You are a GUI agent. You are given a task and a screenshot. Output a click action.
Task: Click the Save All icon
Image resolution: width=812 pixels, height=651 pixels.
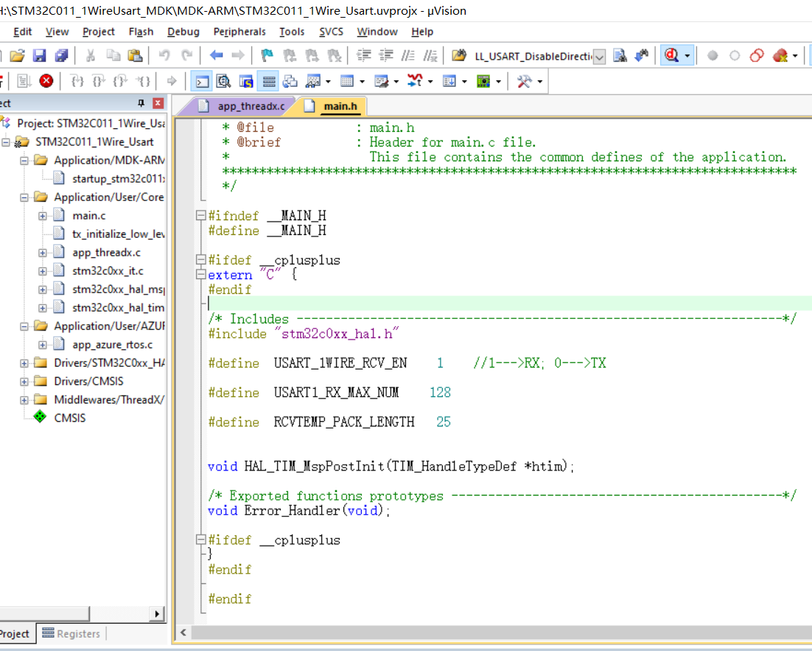click(x=62, y=55)
